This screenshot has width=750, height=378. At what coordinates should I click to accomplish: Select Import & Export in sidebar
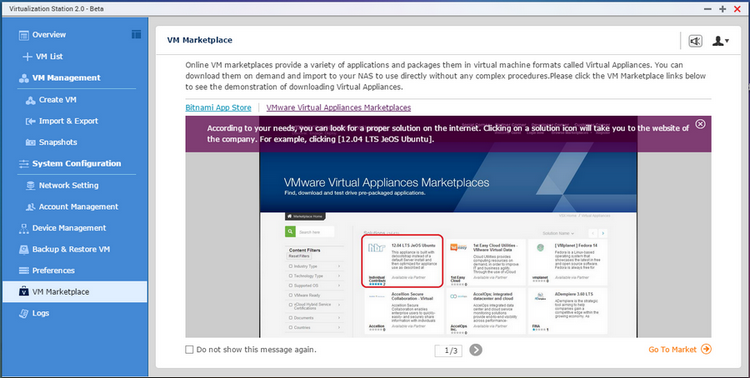point(62,121)
